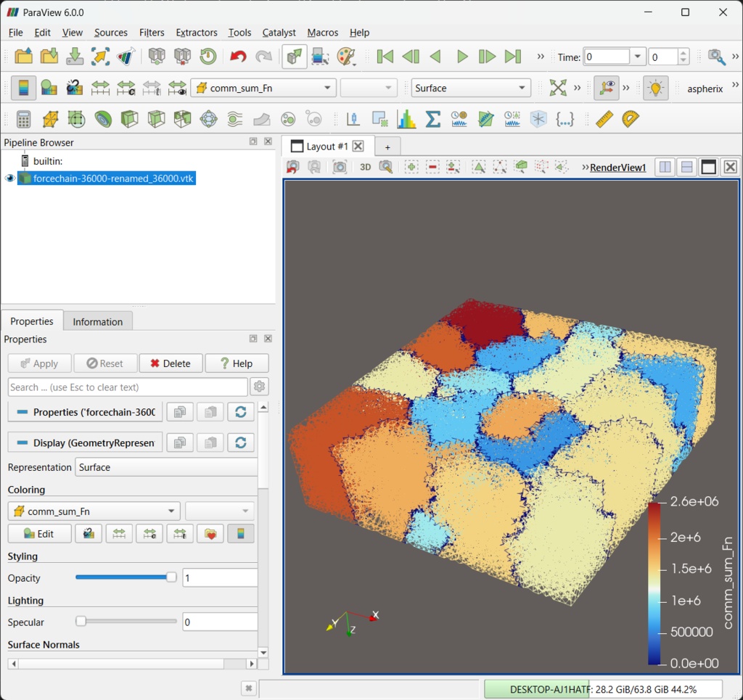The image size is (743, 700).
Task: Open the comm_sum_Fn coloring array dropdown
Action: [x=263, y=88]
